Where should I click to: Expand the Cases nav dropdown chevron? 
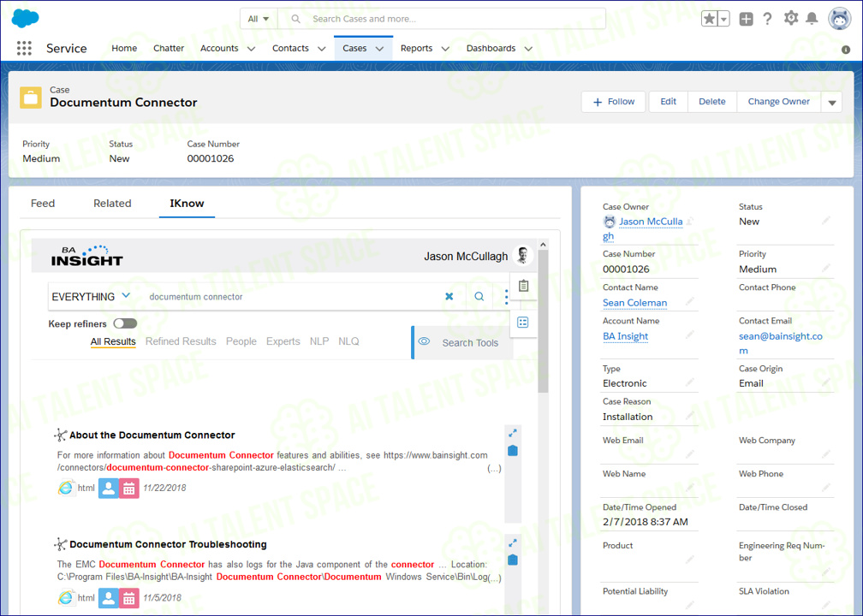380,49
